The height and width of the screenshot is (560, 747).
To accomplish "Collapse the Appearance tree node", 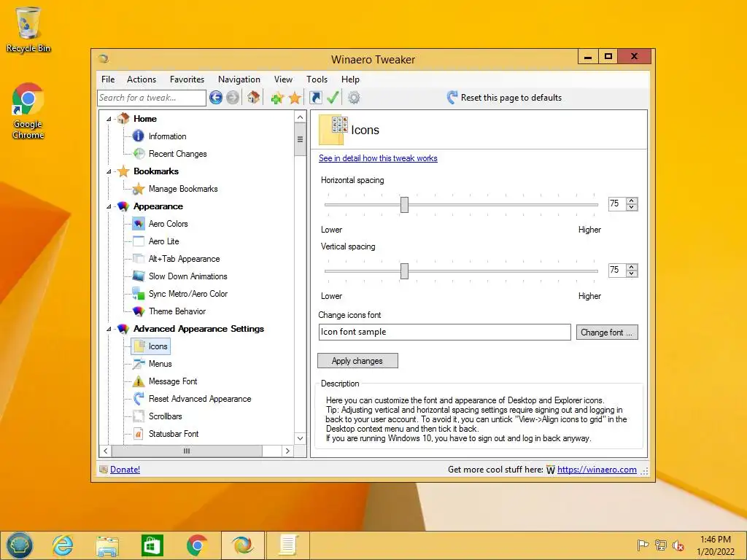I will coord(109,206).
